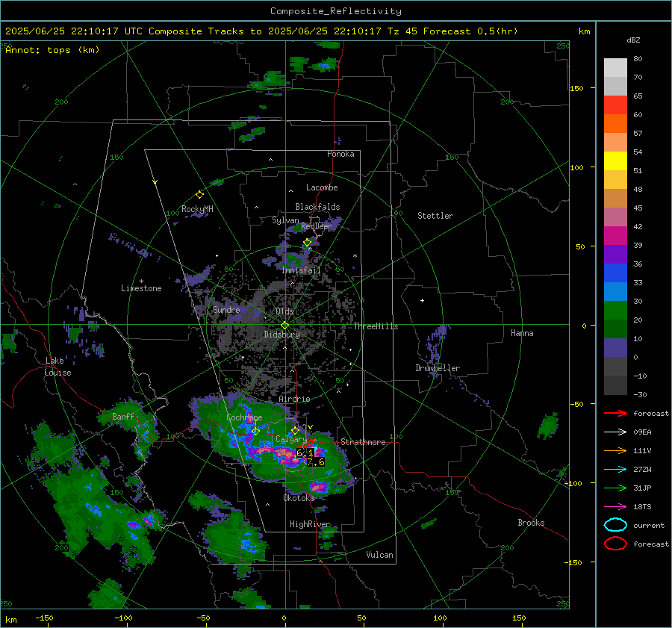Click the red forecast arrow in legend
The image size is (672, 628).
point(615,413)
